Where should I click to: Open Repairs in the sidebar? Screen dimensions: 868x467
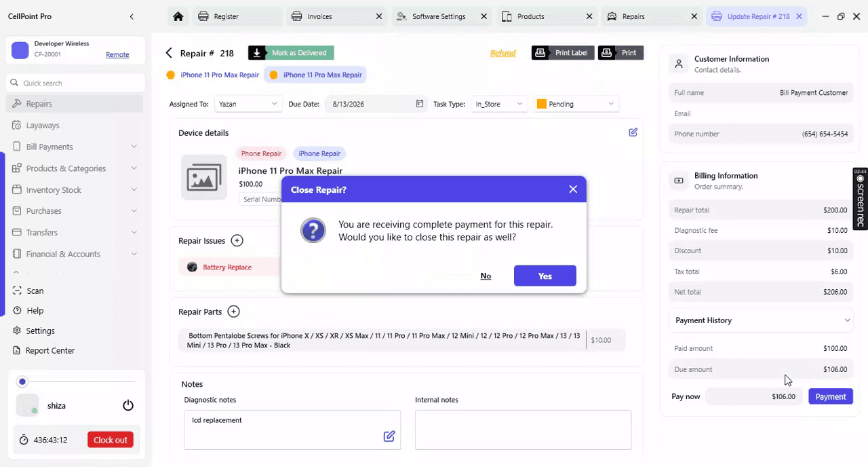tap(75, 104)
